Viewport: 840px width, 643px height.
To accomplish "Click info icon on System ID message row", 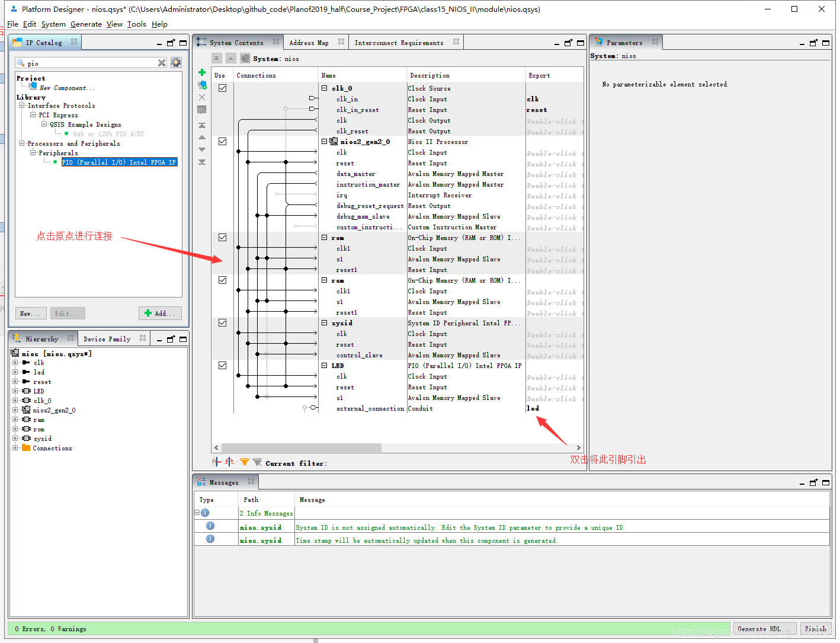I will [210, 526].
